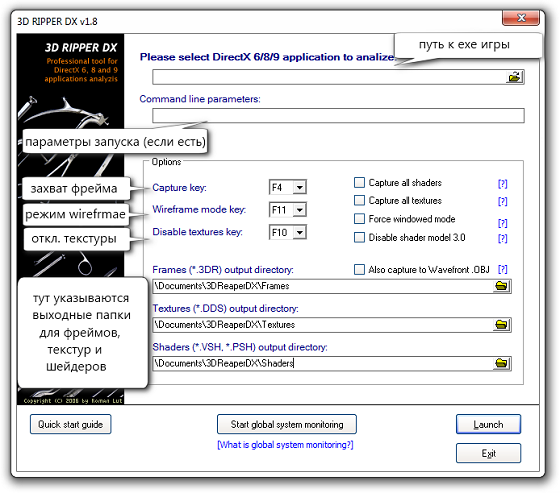Viewport: 560px width, 493px height.
Task: Open help for Force windowed mode
Action: pos(502,223)
